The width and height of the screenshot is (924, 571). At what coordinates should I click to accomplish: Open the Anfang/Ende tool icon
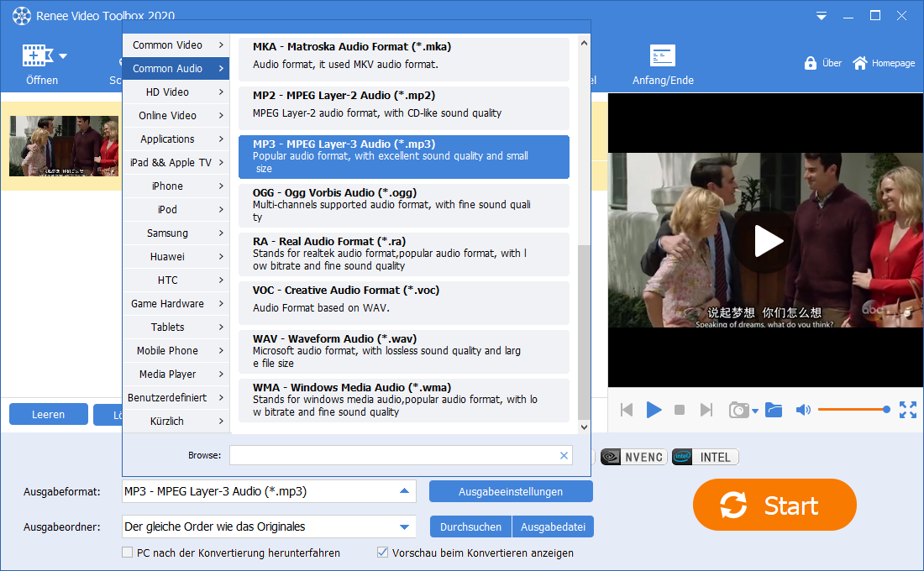pos(663,56)
